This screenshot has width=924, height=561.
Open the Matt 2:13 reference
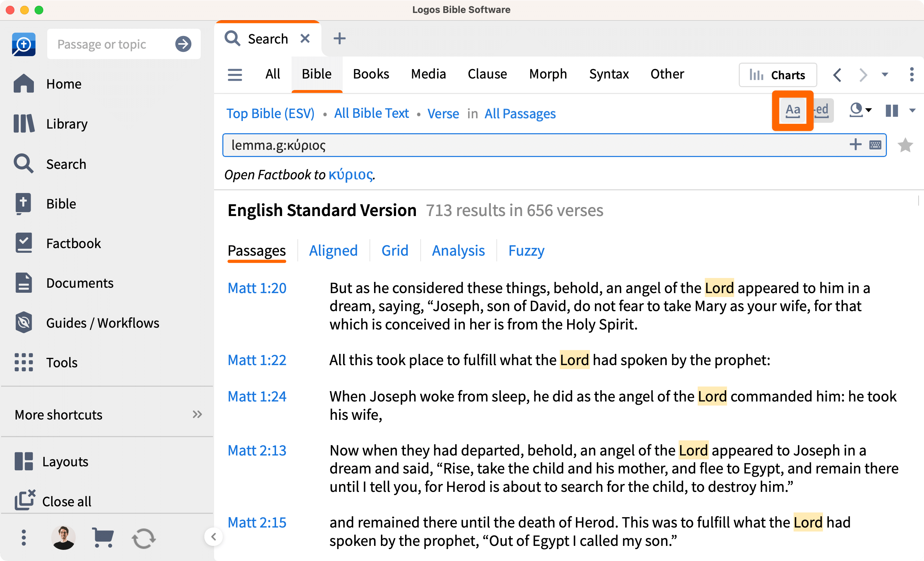tap(257, 450)
